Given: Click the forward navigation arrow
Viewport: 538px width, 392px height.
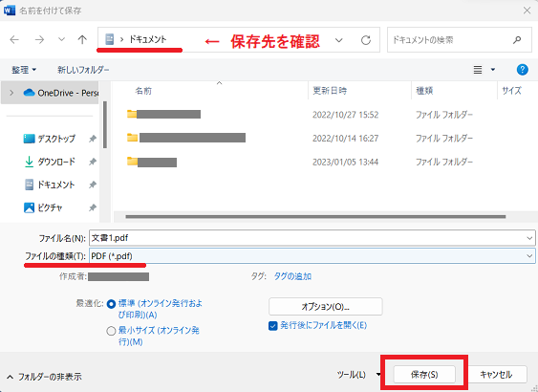Looking at the screenshot, I should pos(39,40).
